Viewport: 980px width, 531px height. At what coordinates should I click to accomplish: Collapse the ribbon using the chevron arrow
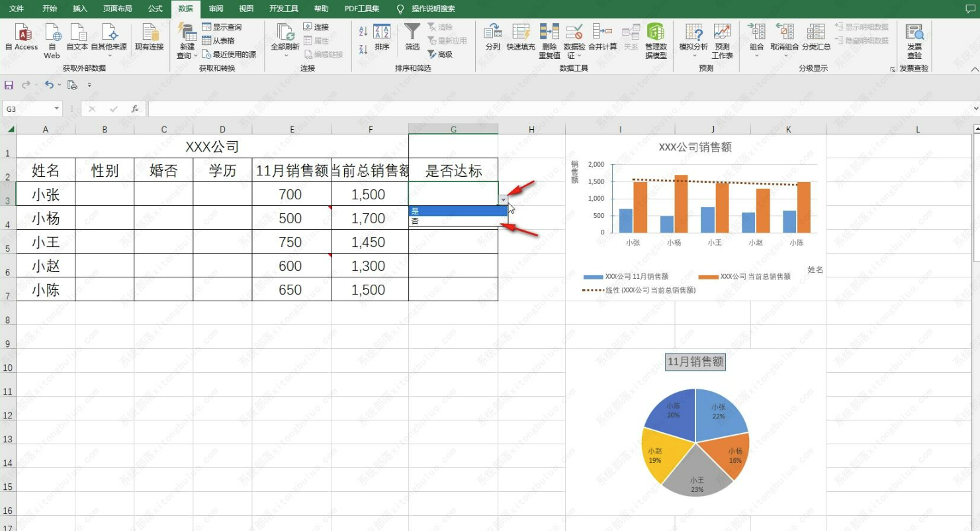[x=973, y=69]
